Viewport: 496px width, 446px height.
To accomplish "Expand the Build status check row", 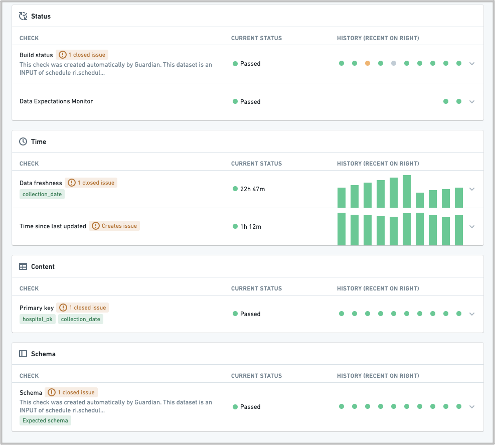I will 472,63.
